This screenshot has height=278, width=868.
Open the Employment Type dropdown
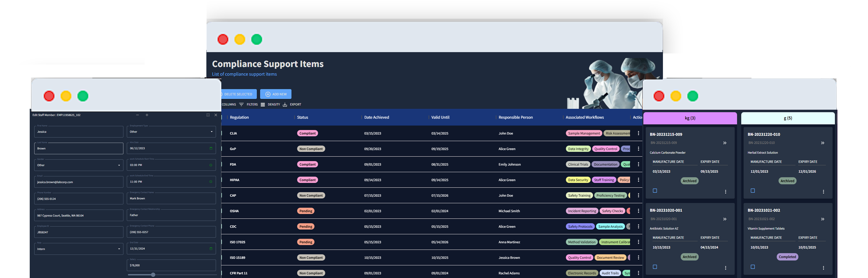click(x=171, y=132)
